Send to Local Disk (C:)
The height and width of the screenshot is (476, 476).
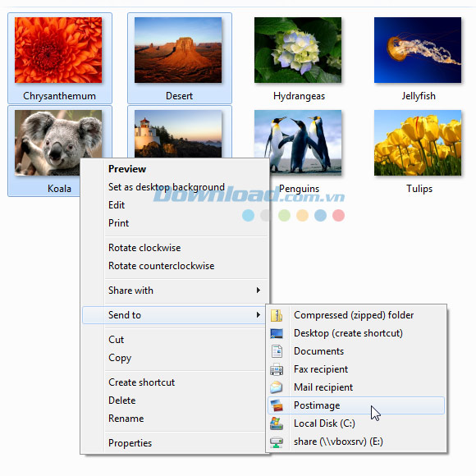(x=356, y=423)
